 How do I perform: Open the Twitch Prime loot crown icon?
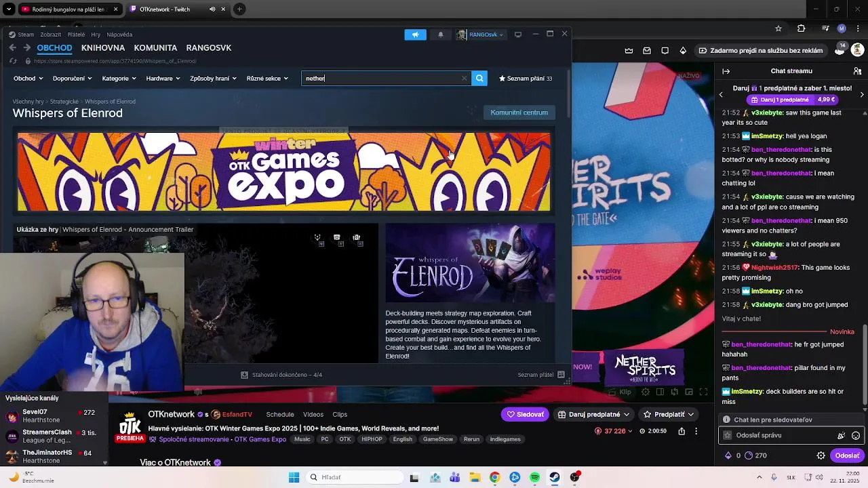629,50
